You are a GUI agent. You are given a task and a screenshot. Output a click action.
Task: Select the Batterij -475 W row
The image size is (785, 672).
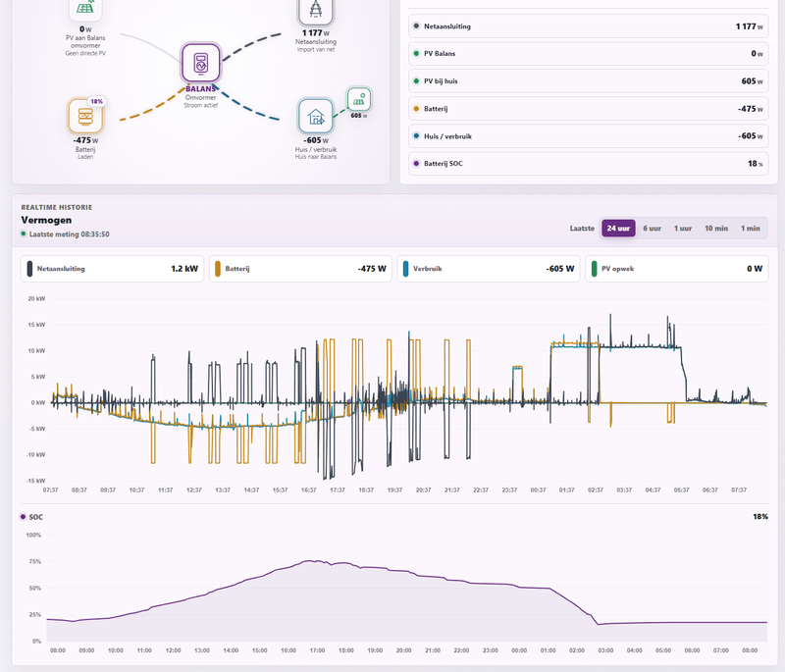(x=588, y=109)
